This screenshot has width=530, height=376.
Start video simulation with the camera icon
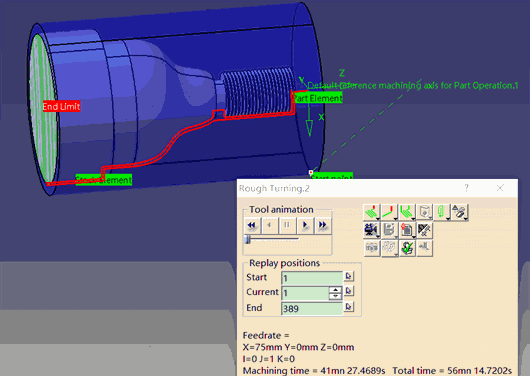371,230
